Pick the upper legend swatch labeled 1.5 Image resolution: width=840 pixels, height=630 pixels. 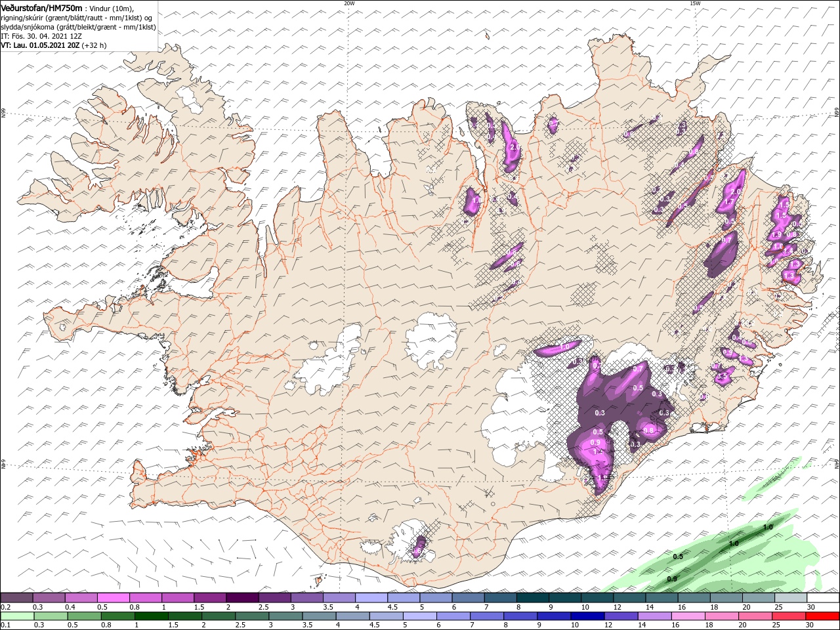tap(210, 598)
